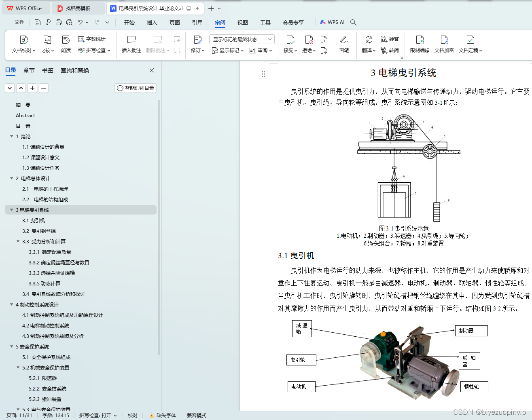This screenshot has height=420, width=532.
Task: Collapse the 2 电梯总体设计 section
Action: click(x=12, y=178)
